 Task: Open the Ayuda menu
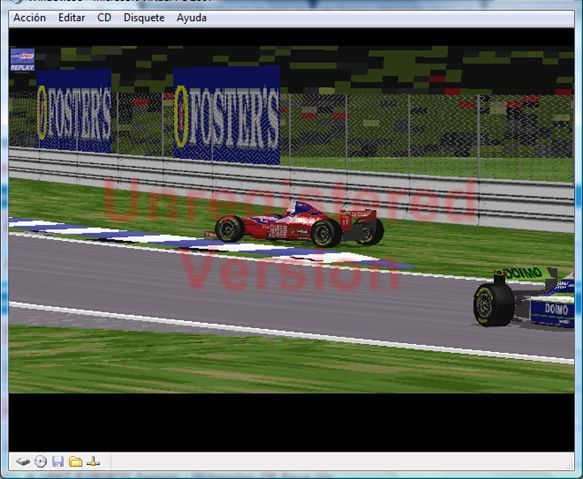click(x=191, y=18)
